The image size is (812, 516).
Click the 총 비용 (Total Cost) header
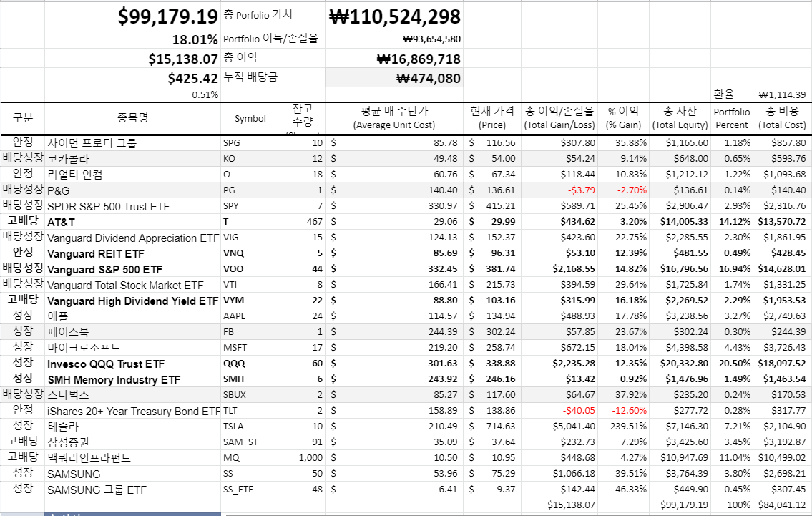(782, 118)
